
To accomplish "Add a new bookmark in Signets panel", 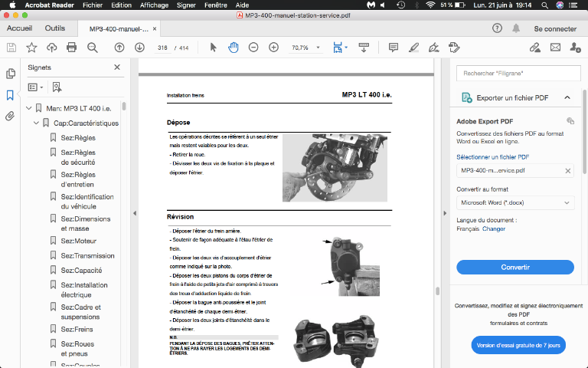I will pos(57,87).
